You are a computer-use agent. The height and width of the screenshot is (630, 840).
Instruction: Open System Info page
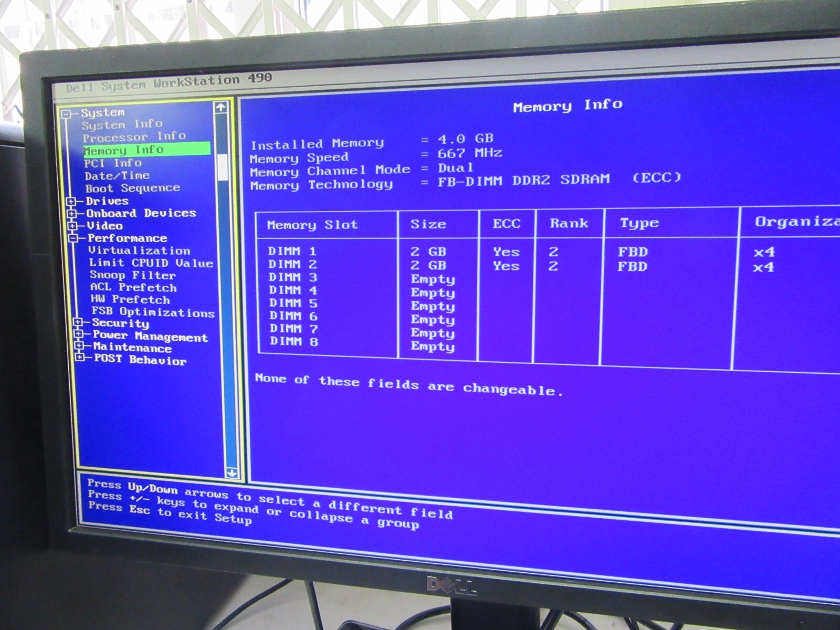(x=122, y=124)
